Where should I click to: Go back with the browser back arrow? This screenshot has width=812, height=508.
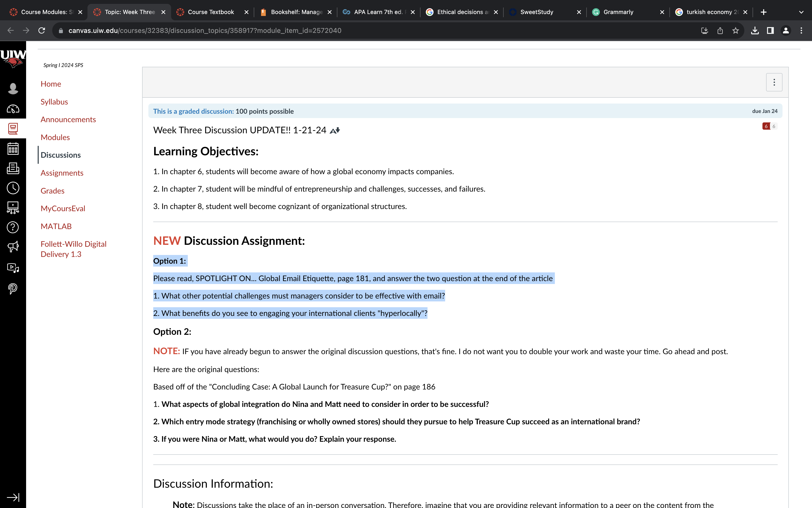(11, 30)
